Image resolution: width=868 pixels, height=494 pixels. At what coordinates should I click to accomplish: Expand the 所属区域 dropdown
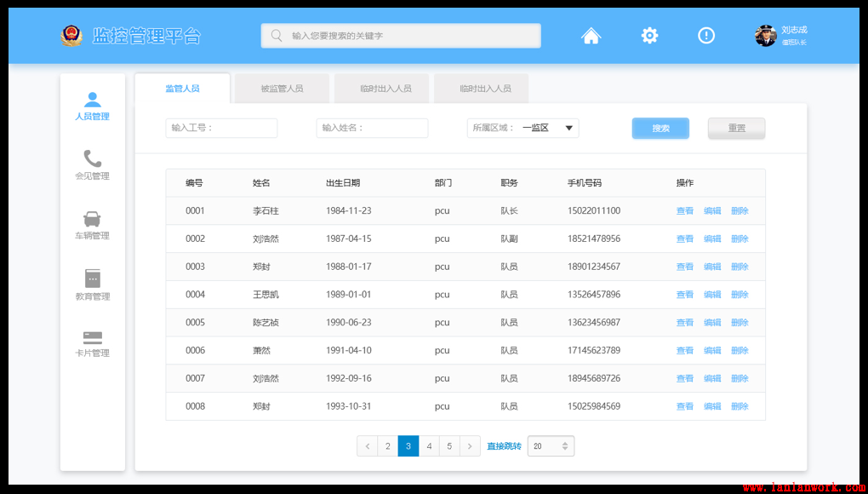click(x=569, y=129)
